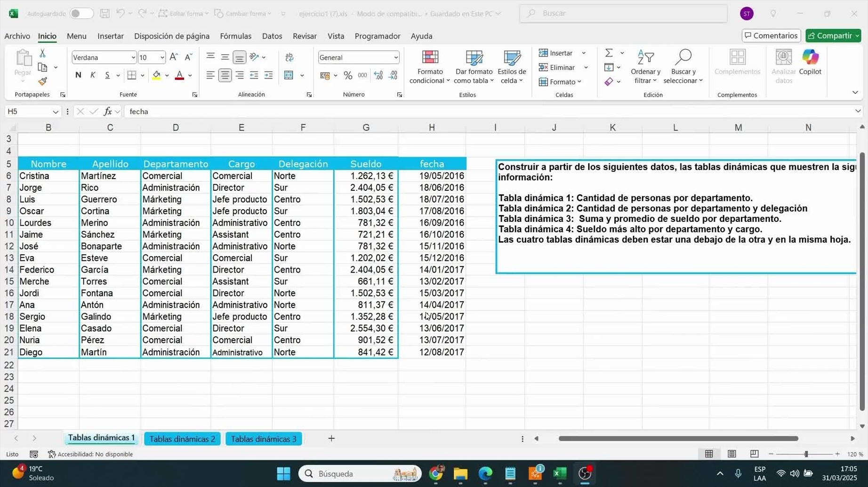Open the Fórmulas ribbon tab

235,36
